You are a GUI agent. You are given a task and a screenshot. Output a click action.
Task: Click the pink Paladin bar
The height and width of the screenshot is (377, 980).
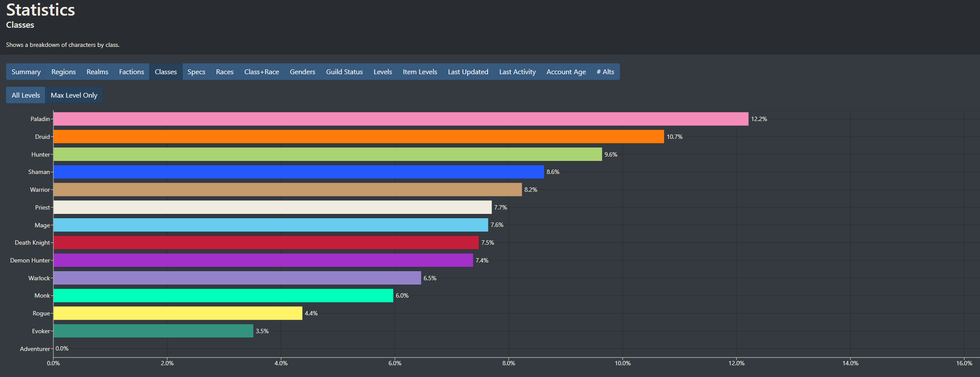(x=401, y=119)
